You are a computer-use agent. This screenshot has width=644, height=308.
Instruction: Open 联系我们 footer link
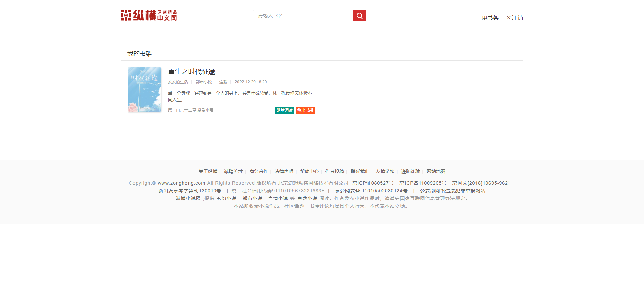click(360, 171)
